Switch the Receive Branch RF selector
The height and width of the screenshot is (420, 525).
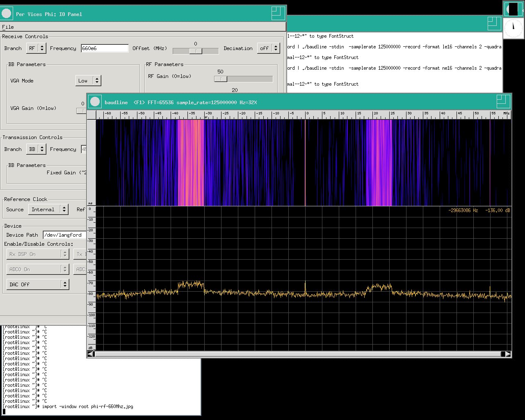pyautogui.click(x=36, y=48)
